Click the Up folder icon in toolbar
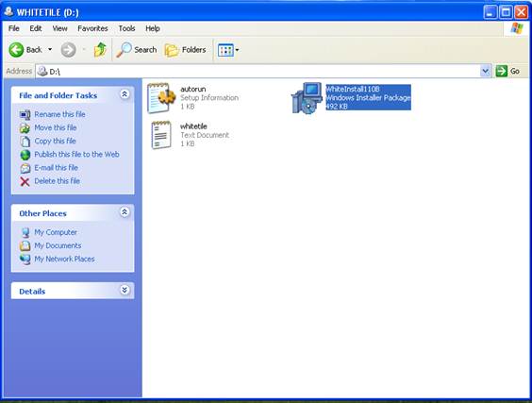 coord(100,50)
